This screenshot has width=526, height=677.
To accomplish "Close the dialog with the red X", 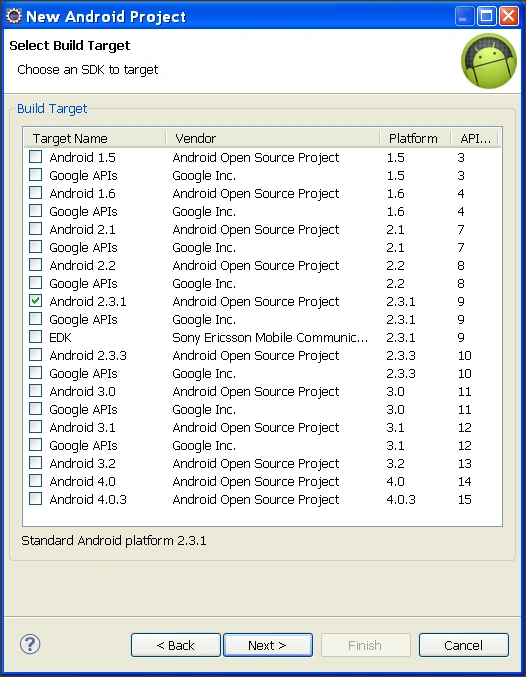I will [x=509, y=17].
